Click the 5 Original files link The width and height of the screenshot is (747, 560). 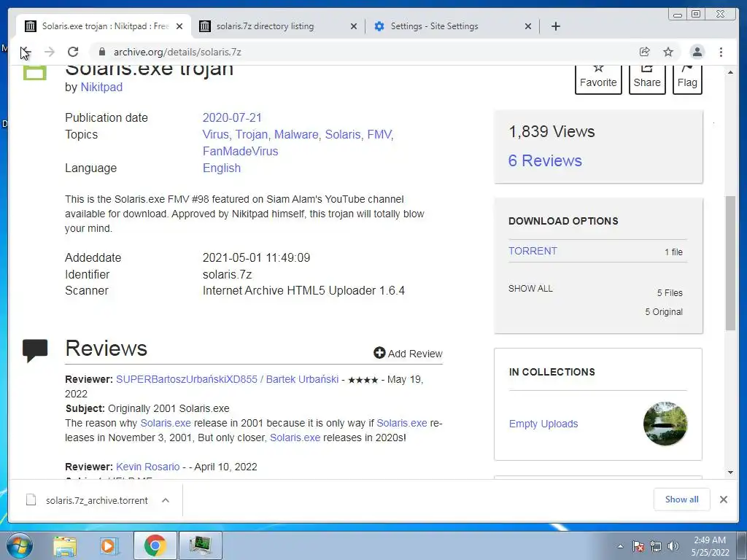[x=664, y=312]
